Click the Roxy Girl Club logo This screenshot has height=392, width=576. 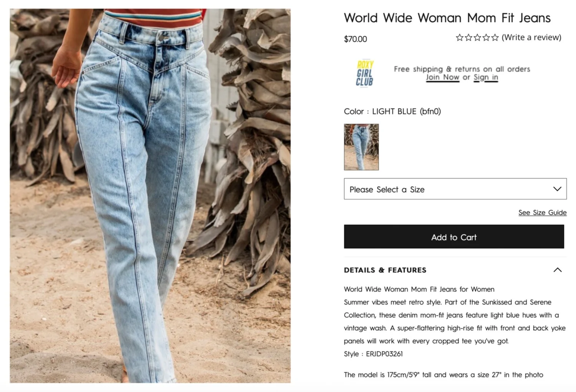click(364, 73)
